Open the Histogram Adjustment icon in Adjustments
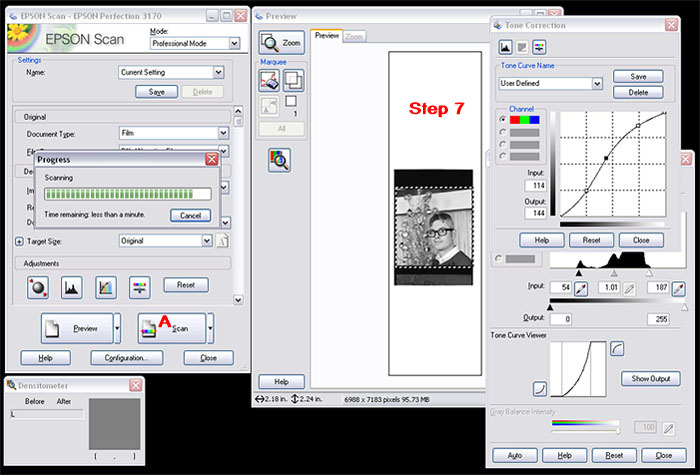The height and width of the screenshot is (475, 700). (x=71, y=287)
